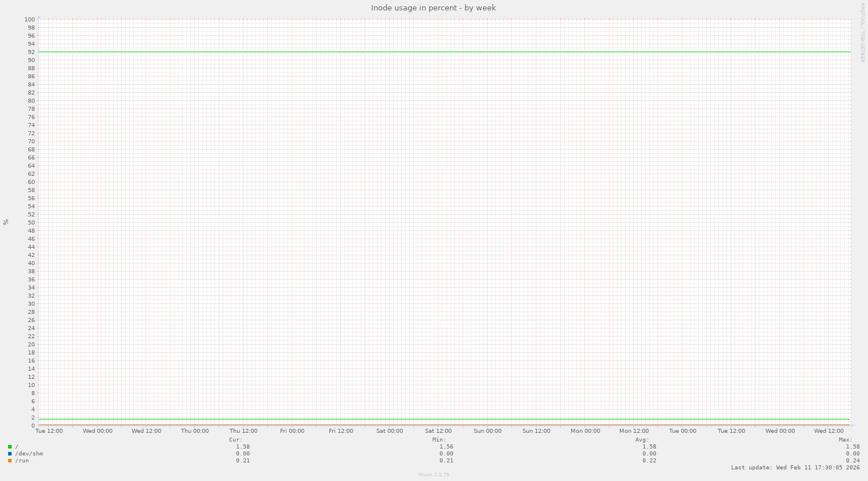Click the % label on the vertical axis
Image resolution: width=868 pixels, height=481 pixels.
5,220
